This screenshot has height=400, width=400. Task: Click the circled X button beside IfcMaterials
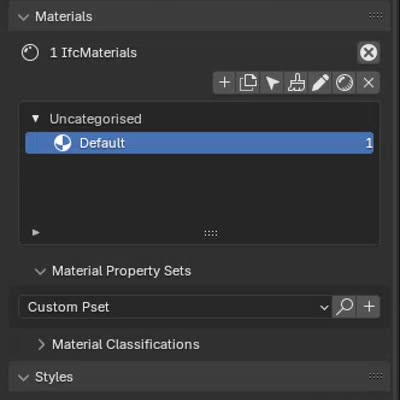tap(368, 52)
